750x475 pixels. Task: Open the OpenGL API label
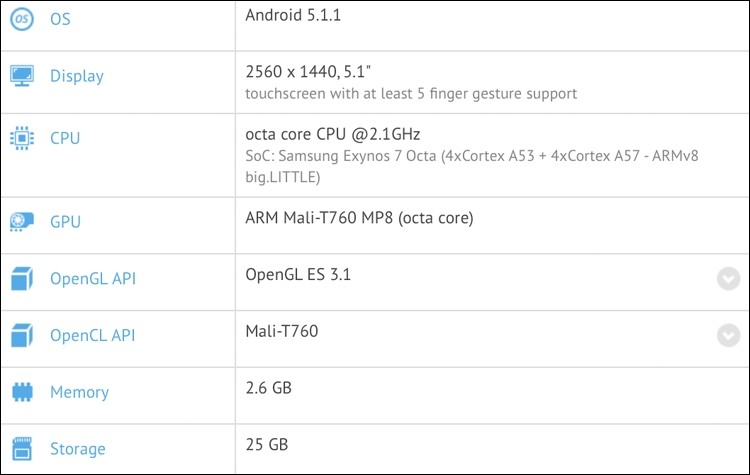click(x=93, y=279)
